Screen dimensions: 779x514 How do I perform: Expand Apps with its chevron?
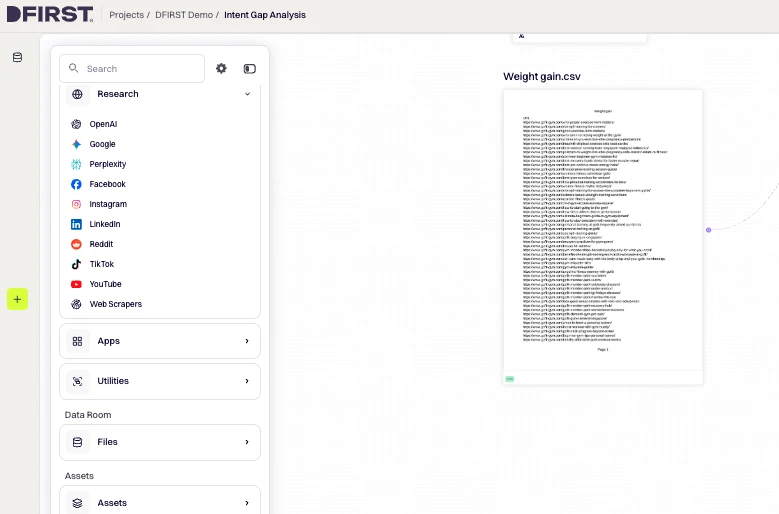point(247,341)
